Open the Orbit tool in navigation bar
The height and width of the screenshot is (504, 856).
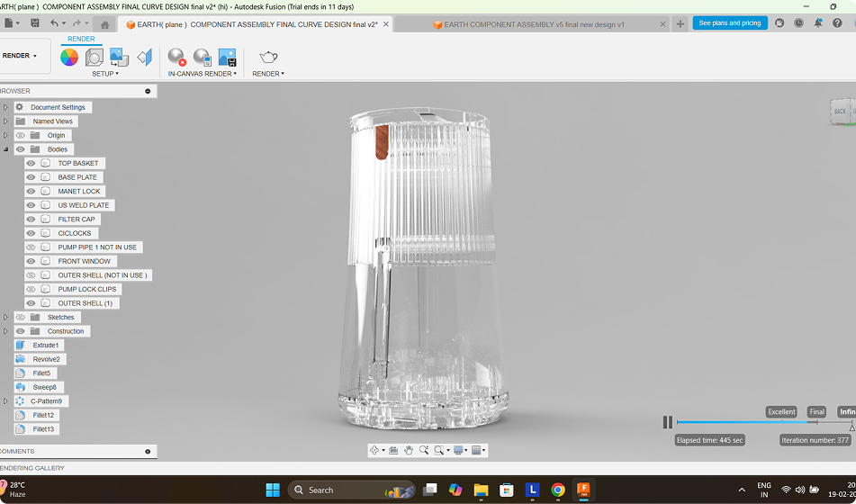coord(374,450)
